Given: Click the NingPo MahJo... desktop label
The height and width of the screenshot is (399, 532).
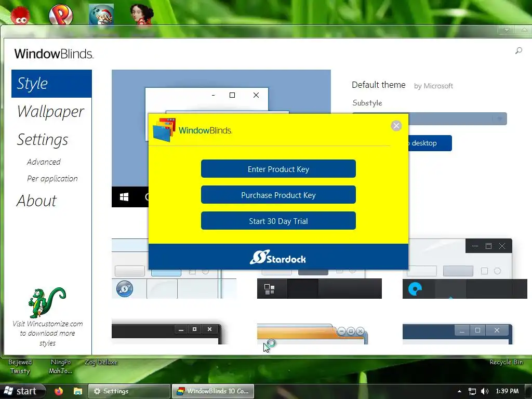Looking at the screenshot, I should pos(61,366).
